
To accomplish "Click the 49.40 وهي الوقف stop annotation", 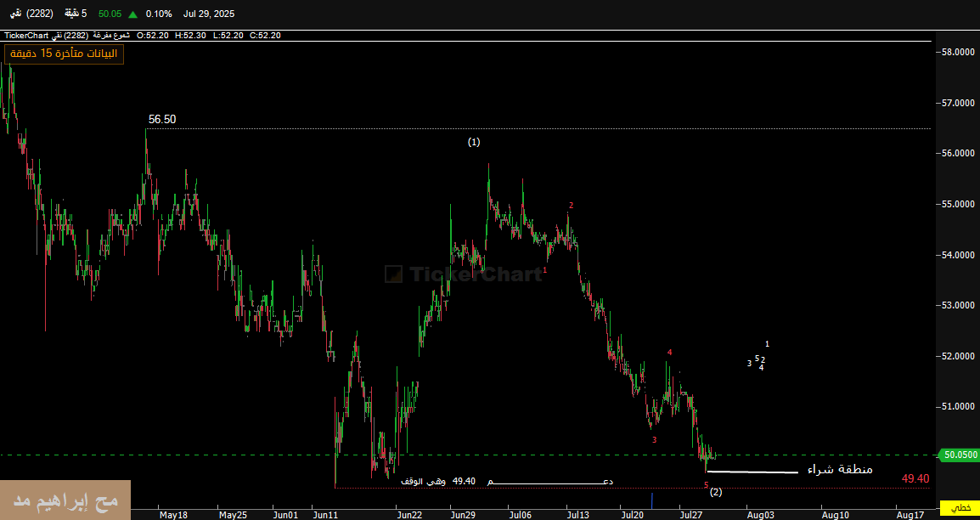I will pos(438,481).
